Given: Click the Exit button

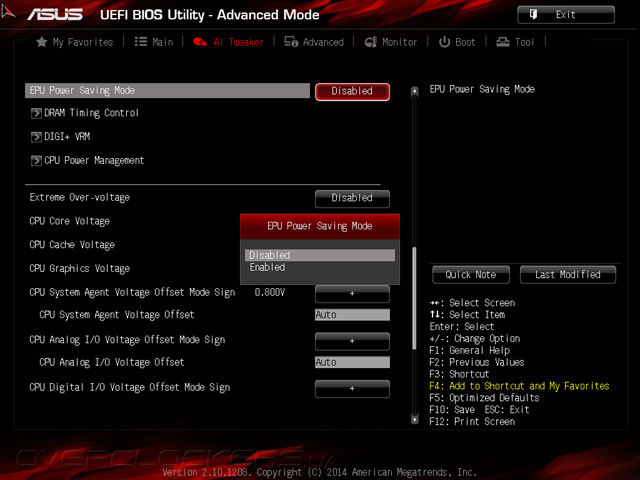Looking at the screenshot, I should (566, 15).
